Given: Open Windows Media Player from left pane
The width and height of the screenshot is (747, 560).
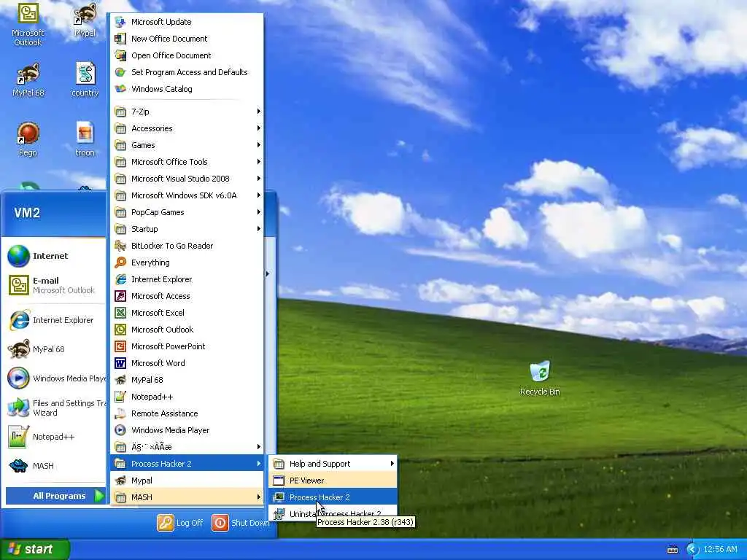Looking at the screenshot, I should point(55,378).
